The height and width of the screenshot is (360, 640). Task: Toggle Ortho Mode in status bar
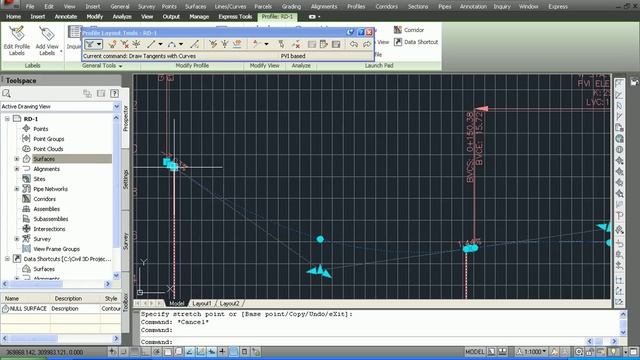point(146,351)
